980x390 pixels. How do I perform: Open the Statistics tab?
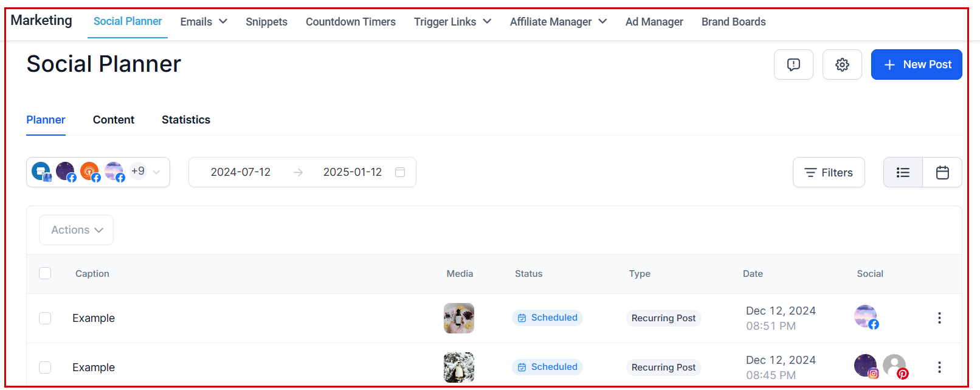click(x=185, y=120)
